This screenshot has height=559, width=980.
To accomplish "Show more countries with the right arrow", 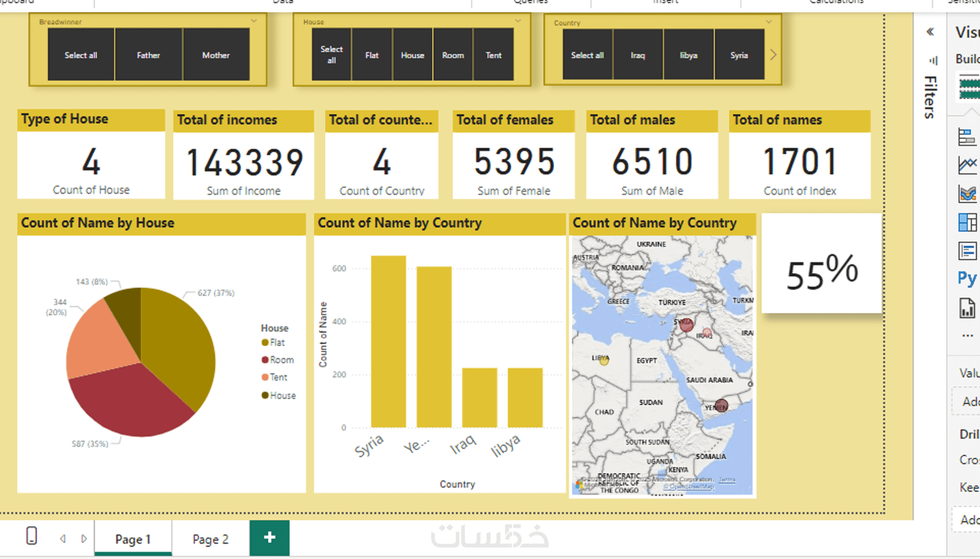I will [x=773, y=55].
